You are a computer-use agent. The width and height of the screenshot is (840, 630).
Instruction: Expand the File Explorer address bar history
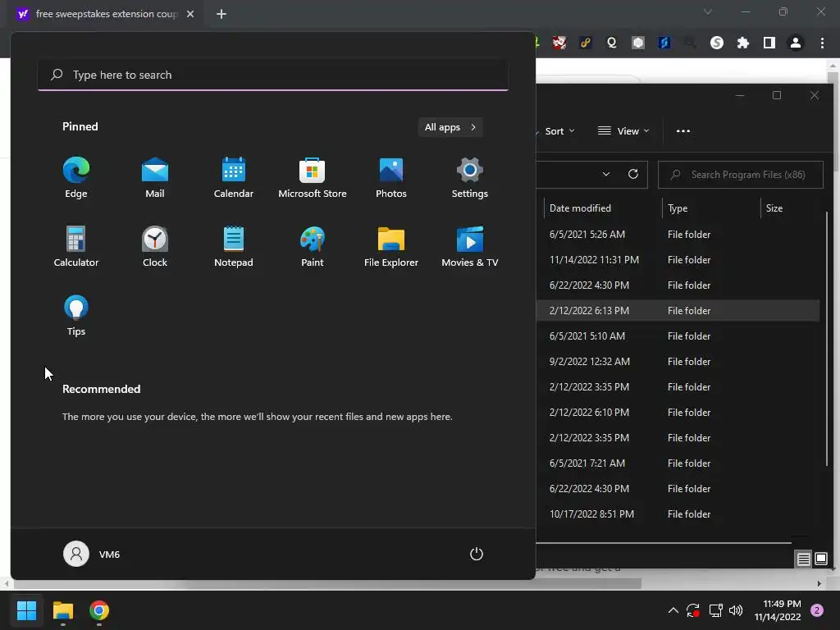(x=606, y=174)
